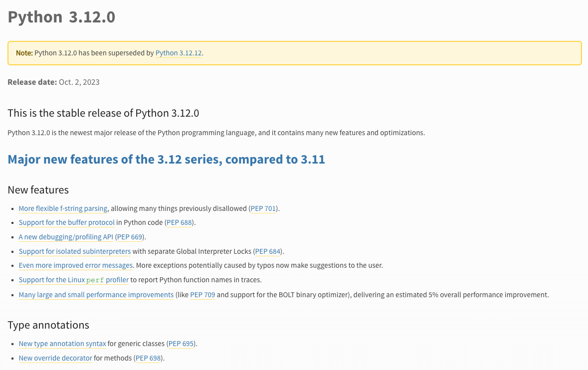Screen dimensions: 588x370
Task: Click 'A new debugging/profiling API' link
Action: coord(66,237)
